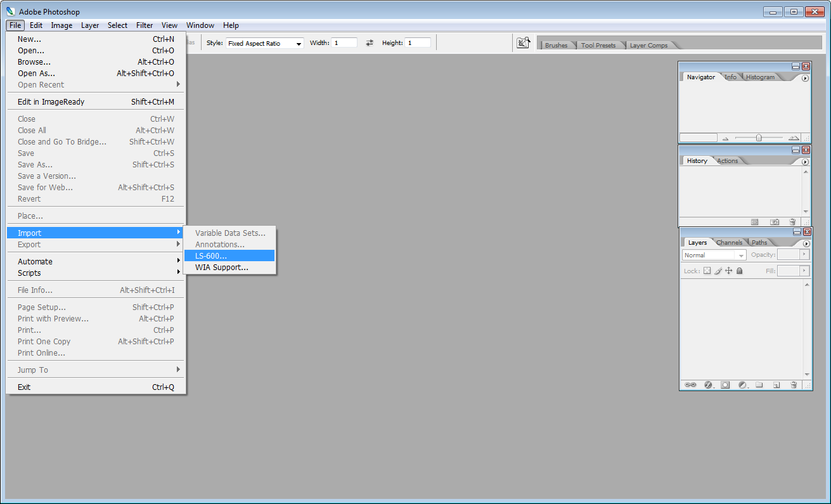This screenshot has width=831, height=504.
Task: Open the Style dropdown Fixed Aspect Ratio
Action: click(265, 43)
